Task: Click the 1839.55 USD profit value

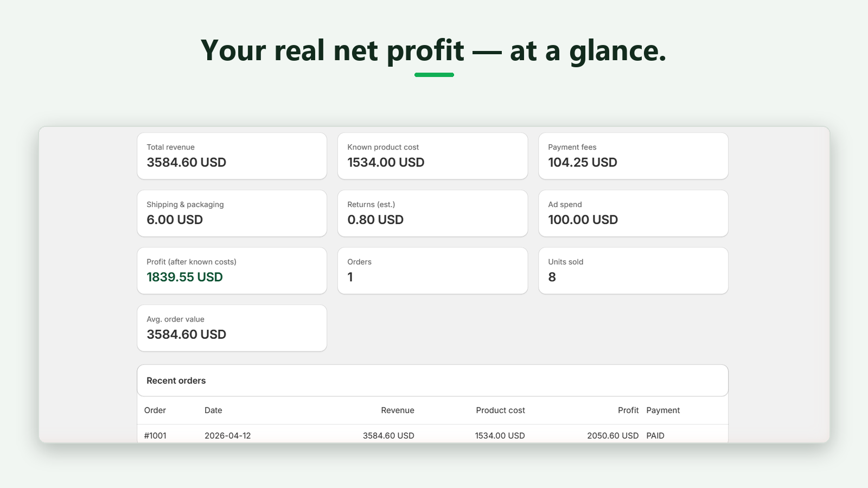Action: (184, 277)
